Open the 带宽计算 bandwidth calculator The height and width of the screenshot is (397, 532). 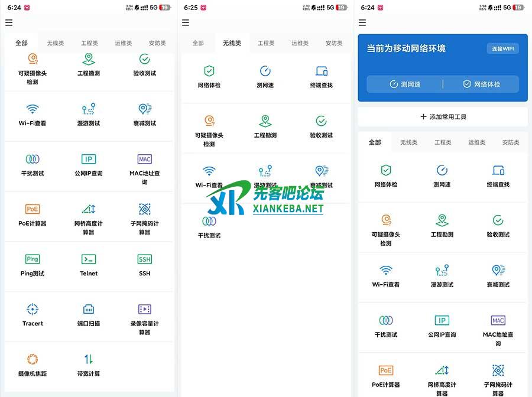[89, 363]
